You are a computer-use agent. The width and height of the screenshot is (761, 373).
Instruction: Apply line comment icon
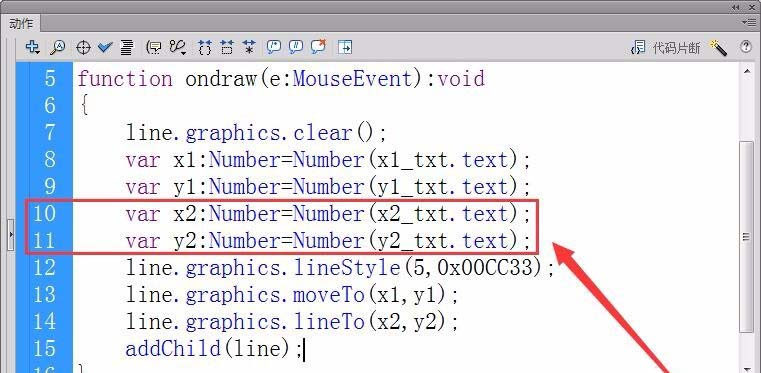coord(296,47)
